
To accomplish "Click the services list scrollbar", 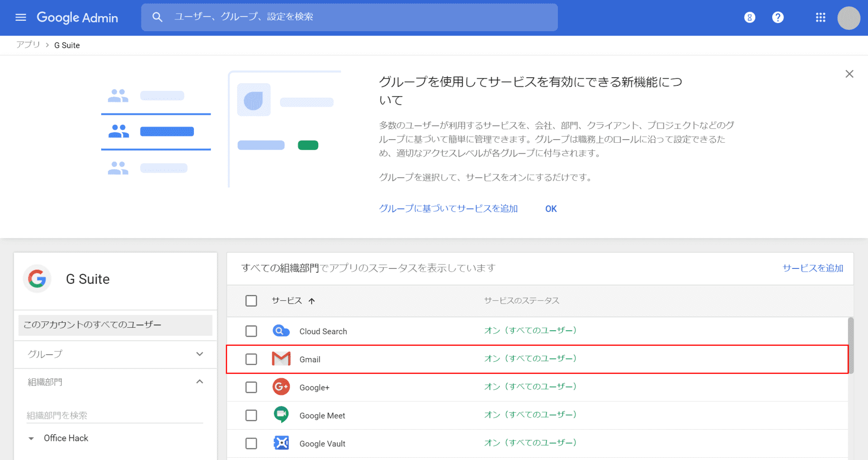I will click(851, 345).
